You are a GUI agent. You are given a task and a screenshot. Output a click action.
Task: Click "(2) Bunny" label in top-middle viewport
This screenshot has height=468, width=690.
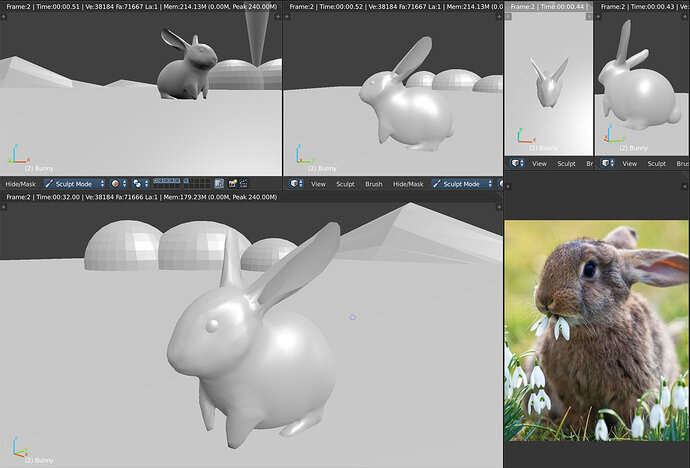(322, 168)
